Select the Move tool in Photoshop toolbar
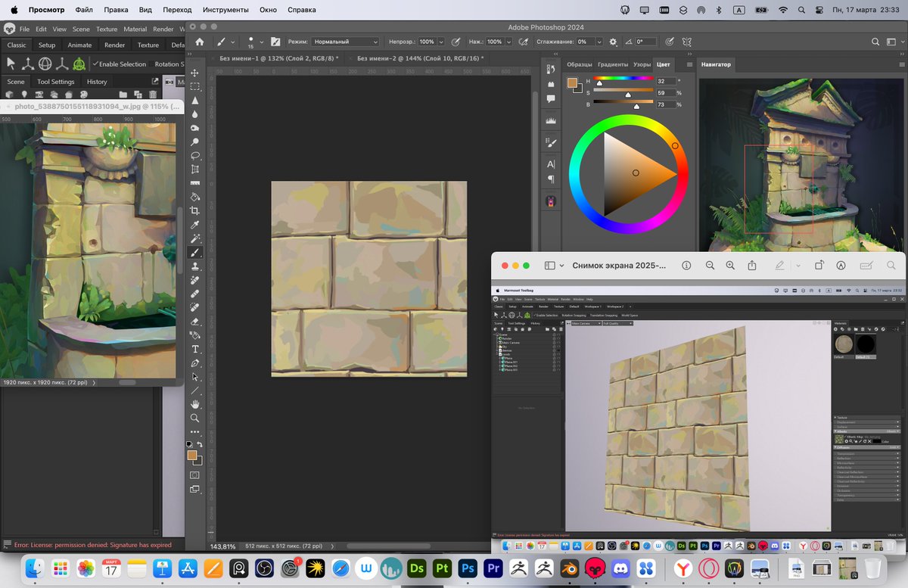 click(195, 73)
